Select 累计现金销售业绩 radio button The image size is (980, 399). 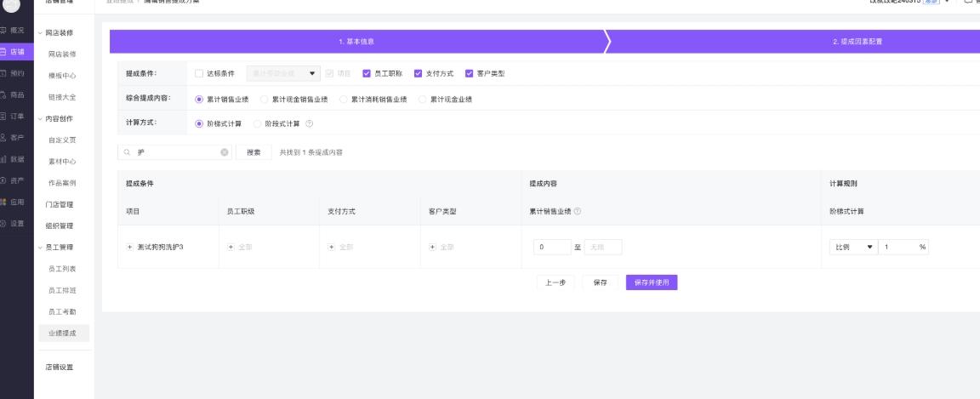[x=265, y=99]
